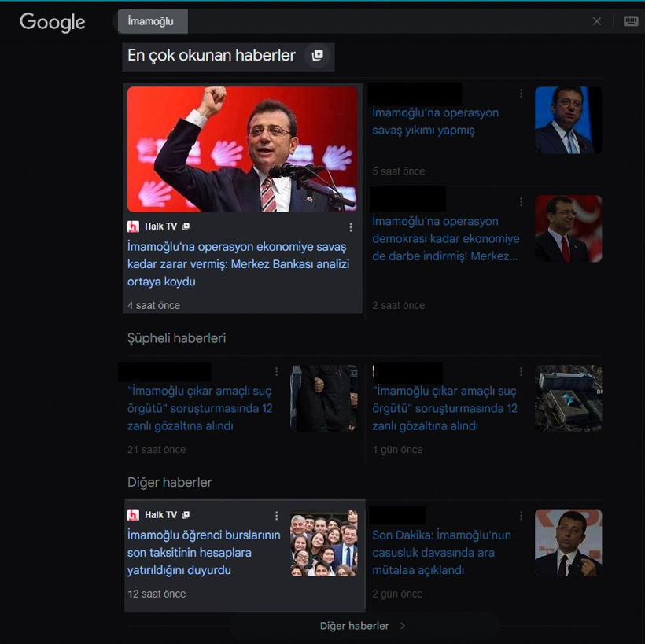645x644 pixels.
Task: Click the Diğer haberler section heading above Halk TV
Action: pos(169,482)
